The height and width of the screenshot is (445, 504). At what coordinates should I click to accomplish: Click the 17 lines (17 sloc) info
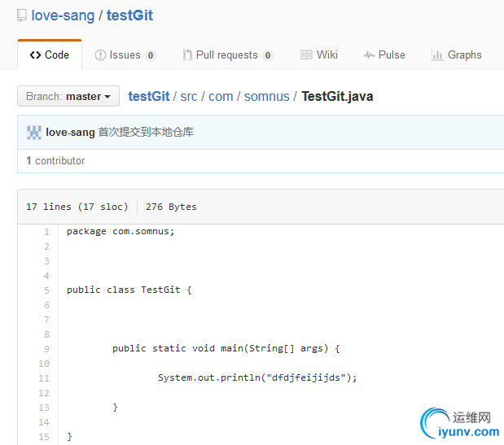click(x=77, y=207)
